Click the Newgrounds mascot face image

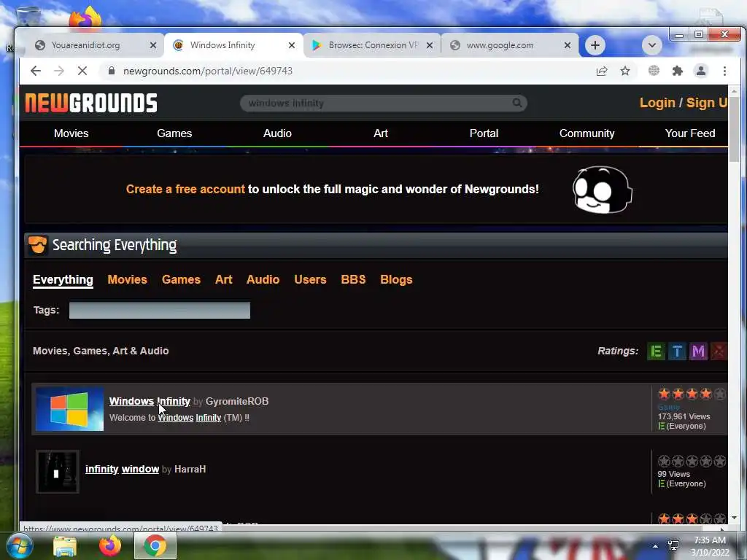602,190
